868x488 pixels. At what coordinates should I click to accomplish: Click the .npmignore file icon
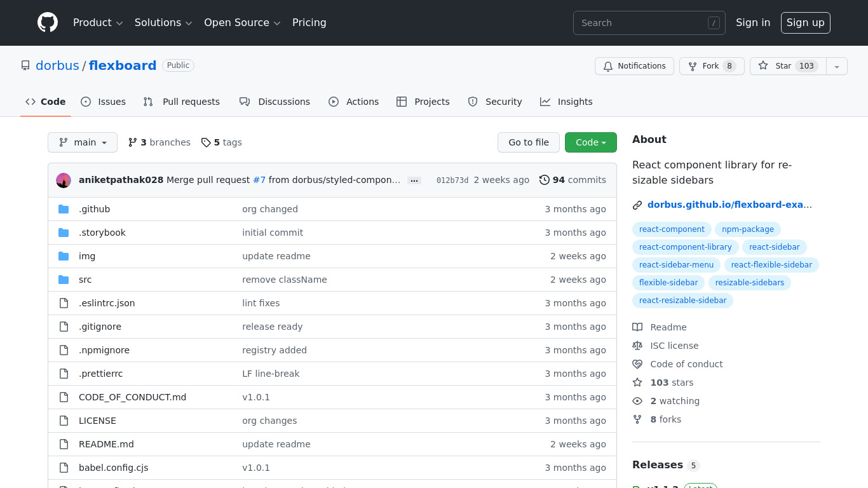click(64, 350)
